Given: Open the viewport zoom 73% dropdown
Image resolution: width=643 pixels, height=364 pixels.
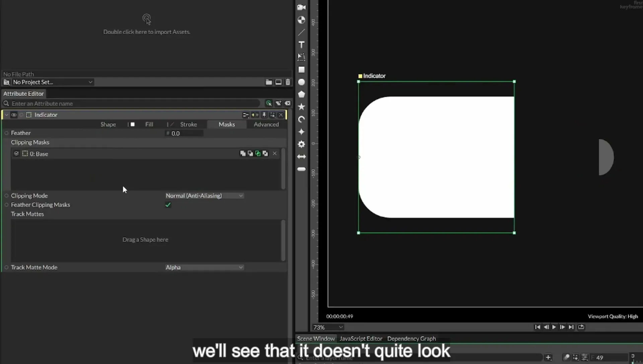Looking at the screenshot, I should [328, 327].
